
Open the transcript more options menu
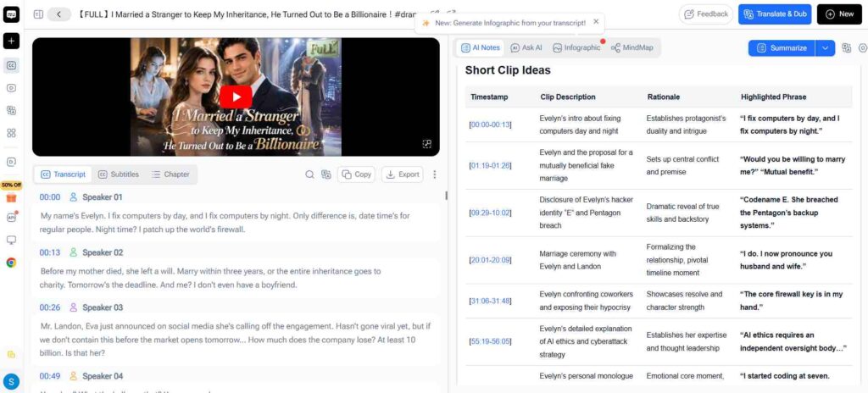point(435,174)
